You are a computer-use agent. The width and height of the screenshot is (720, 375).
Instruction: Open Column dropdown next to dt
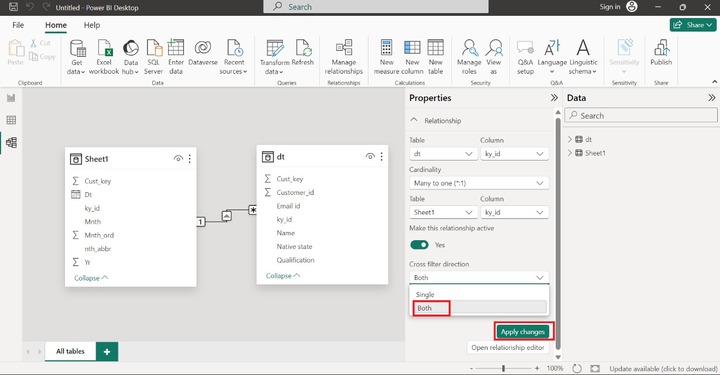pos(514,154)
